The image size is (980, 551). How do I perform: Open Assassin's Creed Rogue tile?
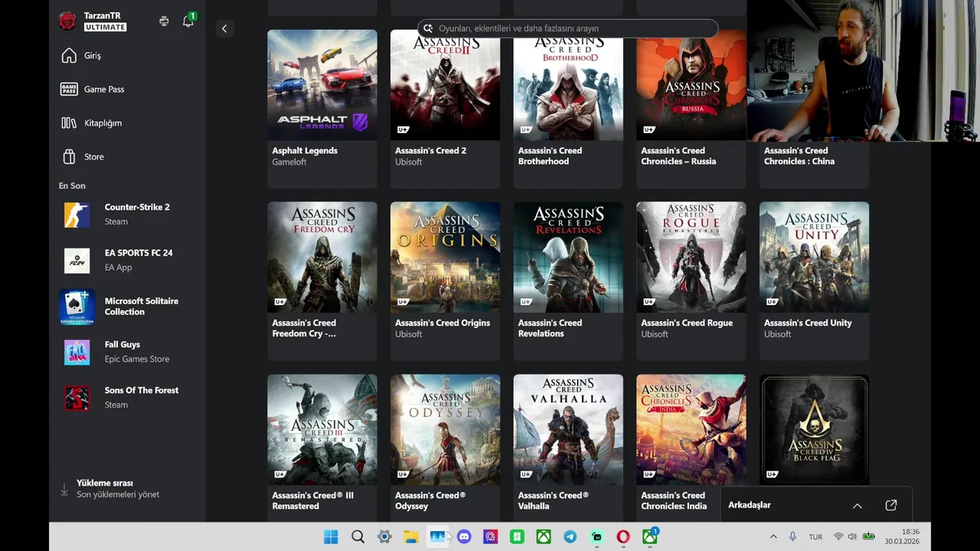click(x=691, y=281)
